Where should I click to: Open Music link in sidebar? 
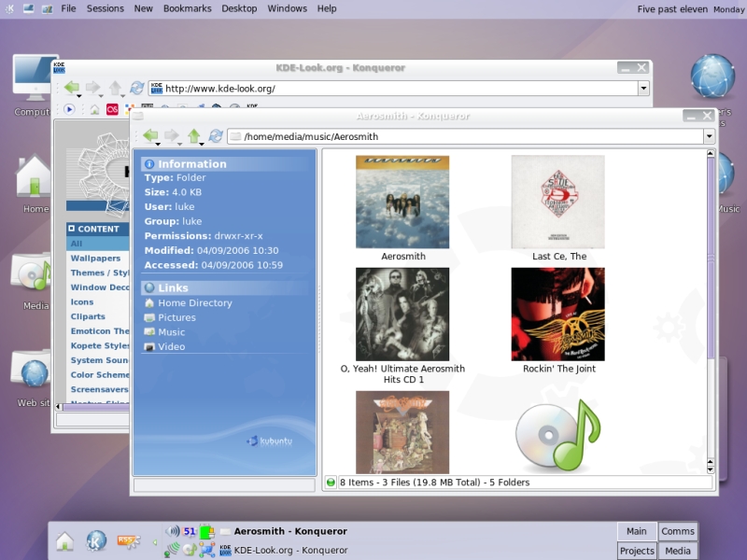[x=172, y=332]
